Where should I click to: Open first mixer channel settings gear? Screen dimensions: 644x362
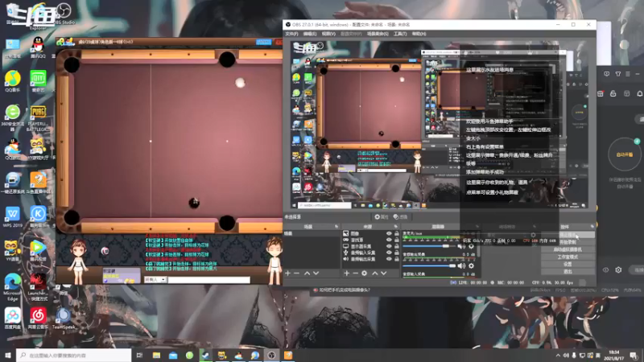471,246
